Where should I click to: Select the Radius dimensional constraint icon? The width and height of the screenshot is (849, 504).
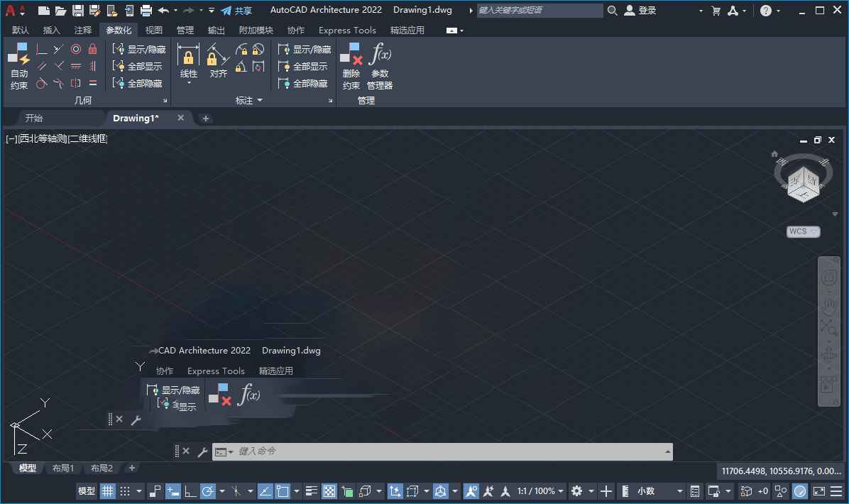click(x=241, y=50)
